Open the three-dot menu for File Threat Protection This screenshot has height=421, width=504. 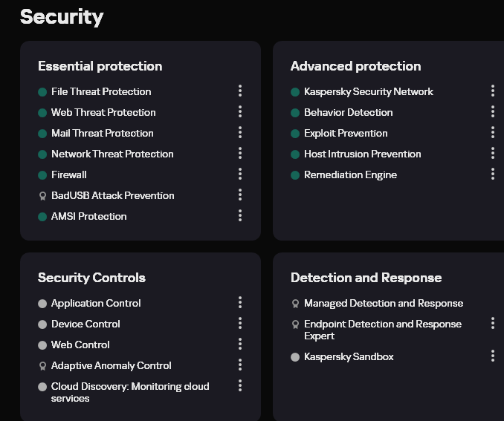click(239, 91)
